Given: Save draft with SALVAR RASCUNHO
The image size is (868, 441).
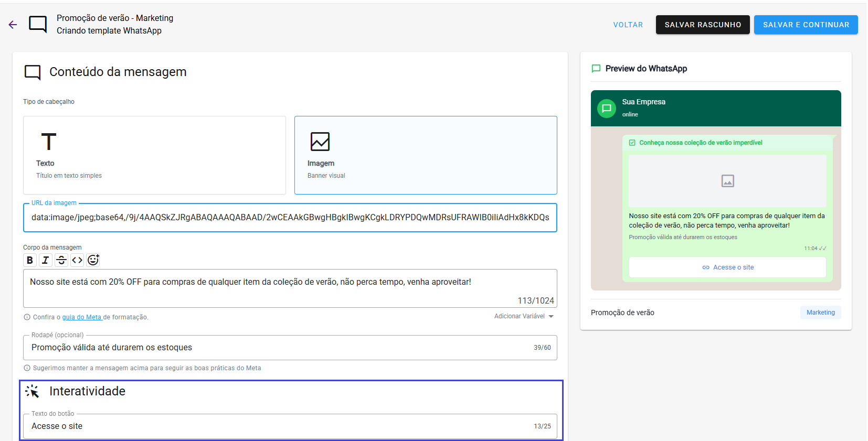Looking at the screenshot, I should pos(703,25).
